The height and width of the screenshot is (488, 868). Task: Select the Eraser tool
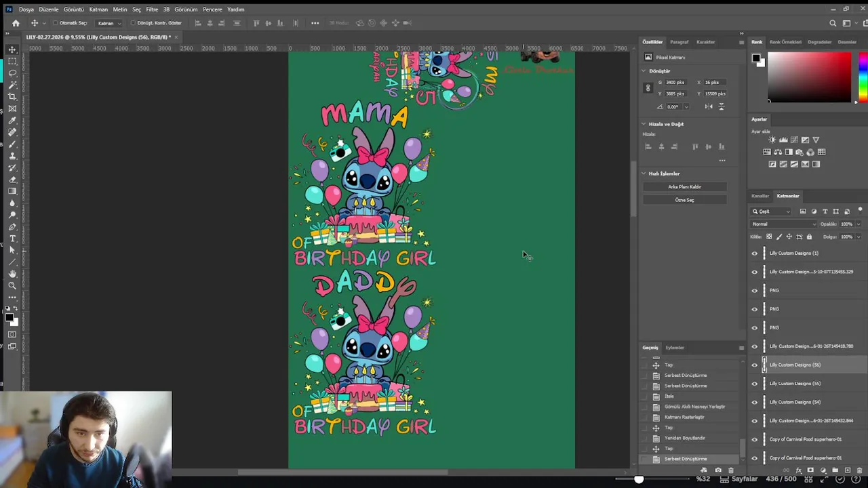point(12,180)
